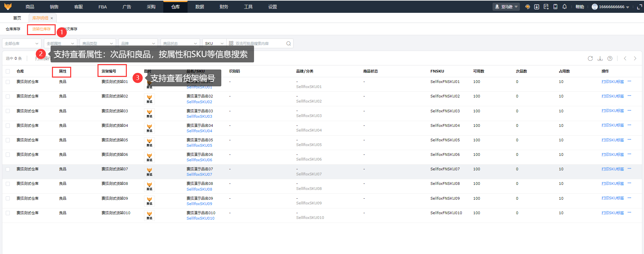Image resolution: width=644 pixels, height=254 pixels.
Task: Switch to the 仓库库存 sub-tab
Action: click(13, 29)
